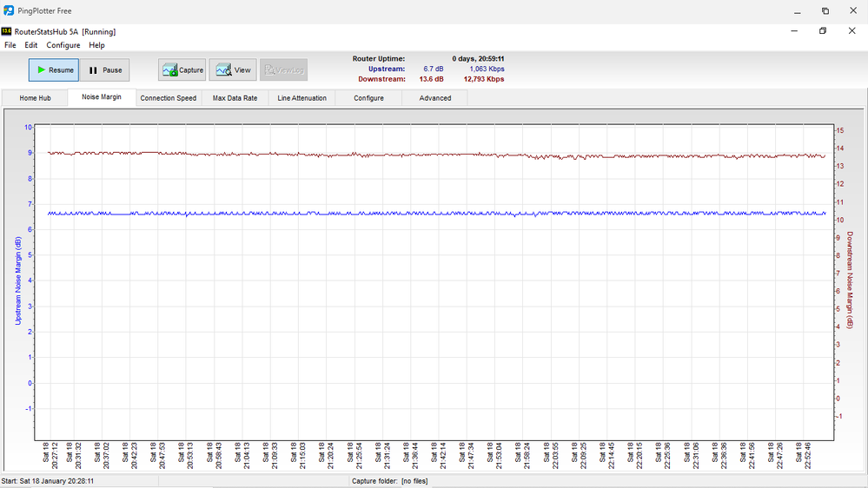868x488 pixels.
Task: Select the Advanced tab
Action: click(435, 98)
